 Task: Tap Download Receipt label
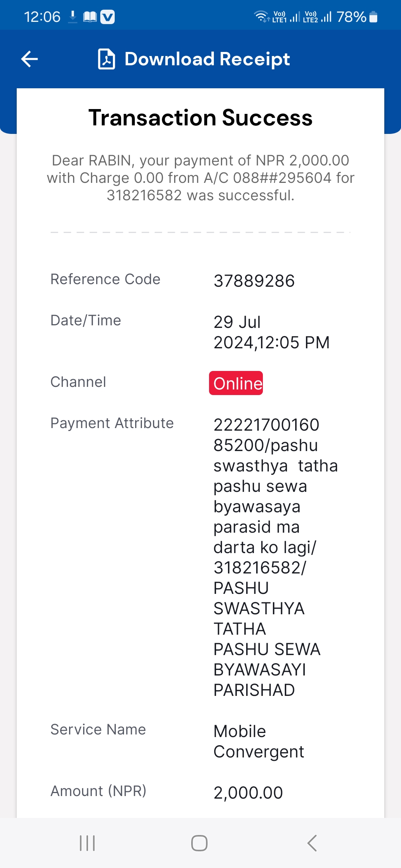207,59
